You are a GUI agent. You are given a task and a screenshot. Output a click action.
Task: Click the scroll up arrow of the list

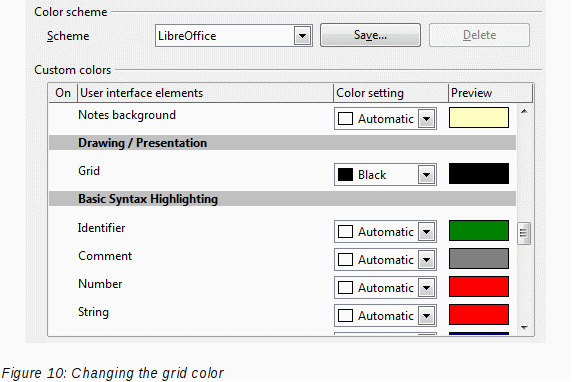[x=524, y=111]
